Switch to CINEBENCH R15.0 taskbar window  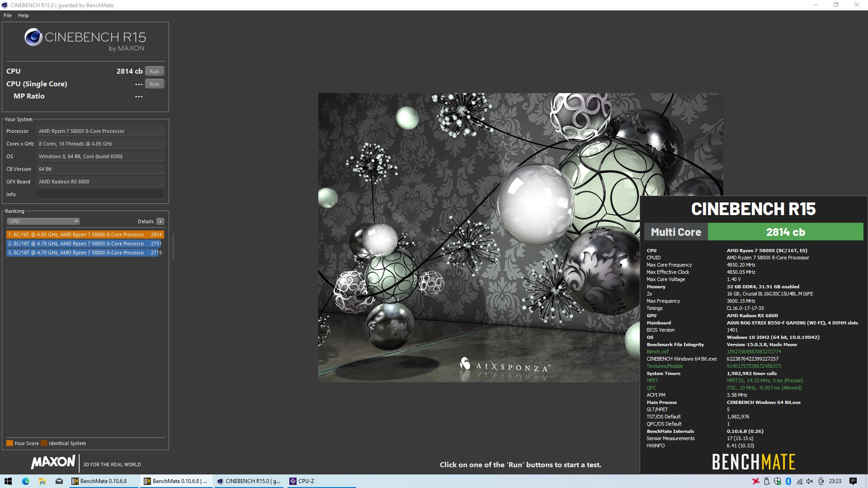(x=249, y=481)
